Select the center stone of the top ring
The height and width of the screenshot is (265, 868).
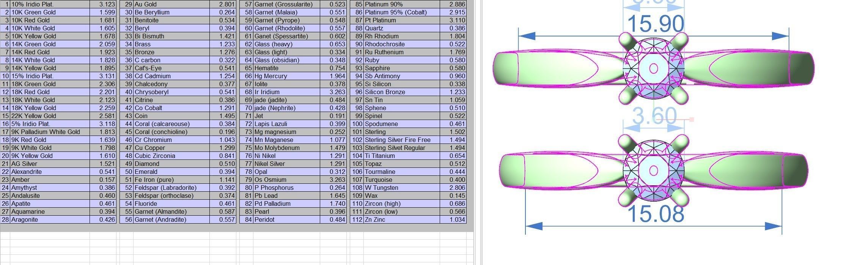[x=653, y=68]
